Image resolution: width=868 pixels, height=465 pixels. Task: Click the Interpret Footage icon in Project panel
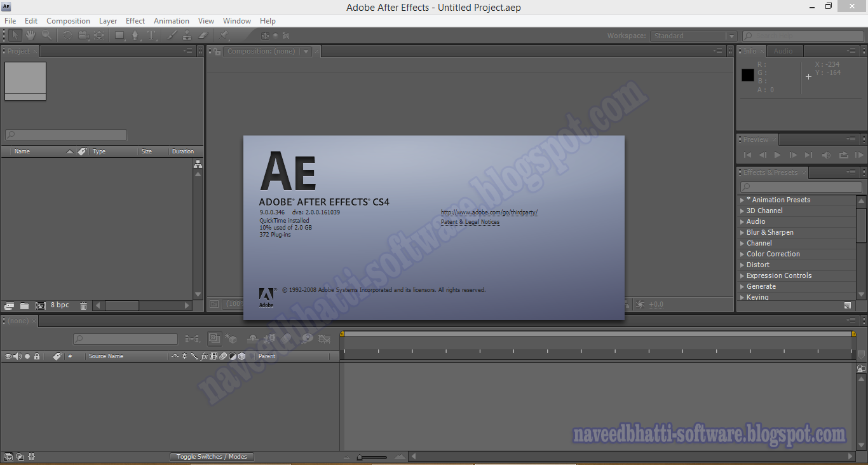[9, 305]
